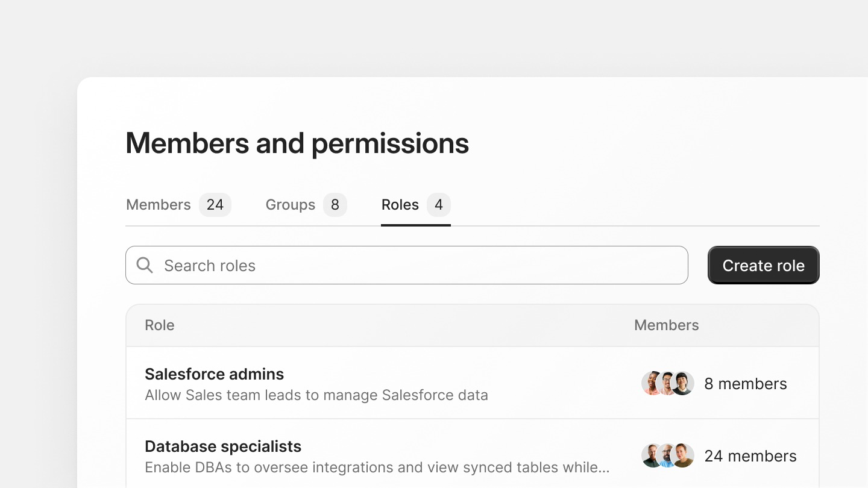Image resolution: width=868 pixels, height=488 pixels.
Task: Click the Members column header
Action: click(x=667, y=325)
